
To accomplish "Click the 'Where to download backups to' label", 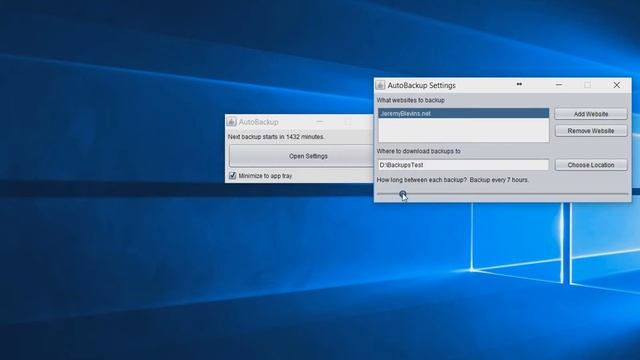I will (418, 151).
